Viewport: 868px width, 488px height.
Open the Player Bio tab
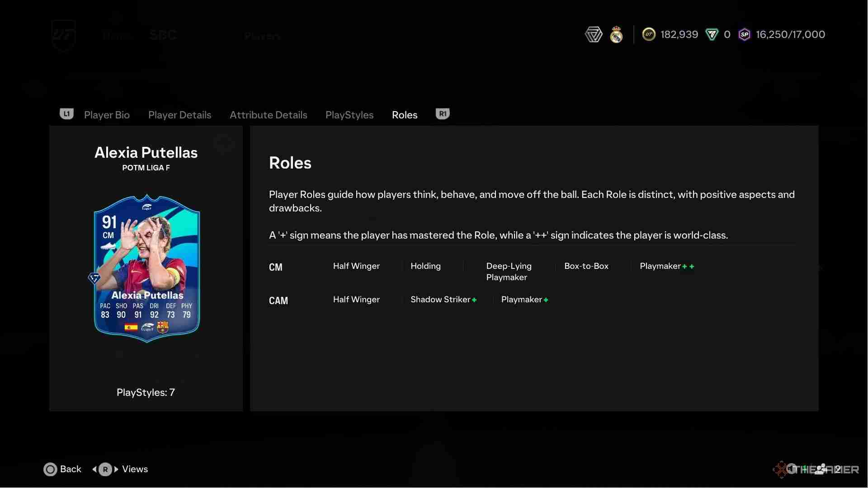coord(107,115)
